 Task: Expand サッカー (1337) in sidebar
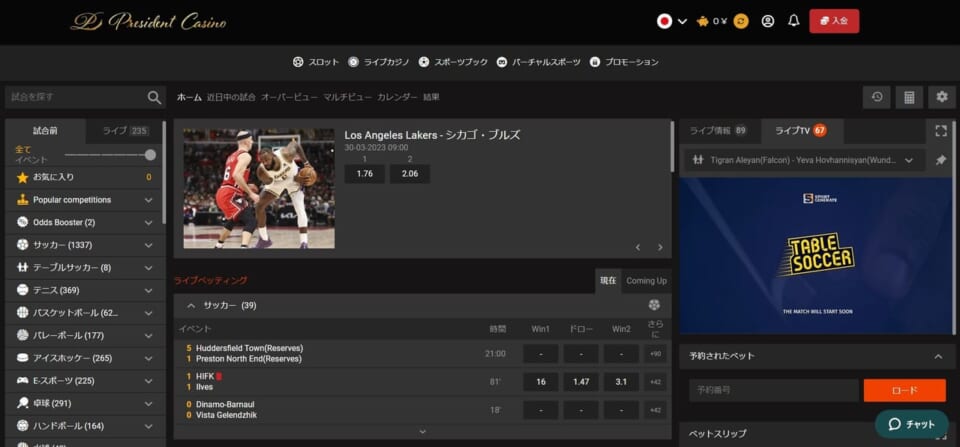(84, 245)
